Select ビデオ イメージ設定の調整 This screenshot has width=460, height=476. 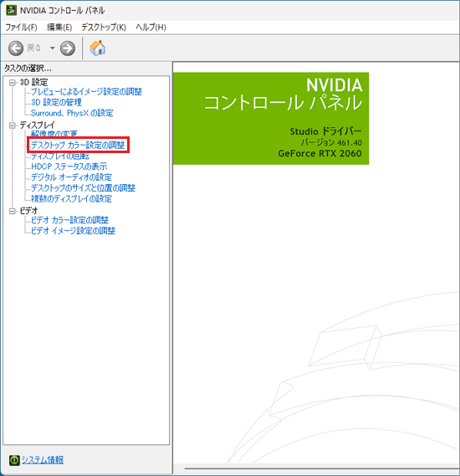pyautogui.click(x=73, y=231)
